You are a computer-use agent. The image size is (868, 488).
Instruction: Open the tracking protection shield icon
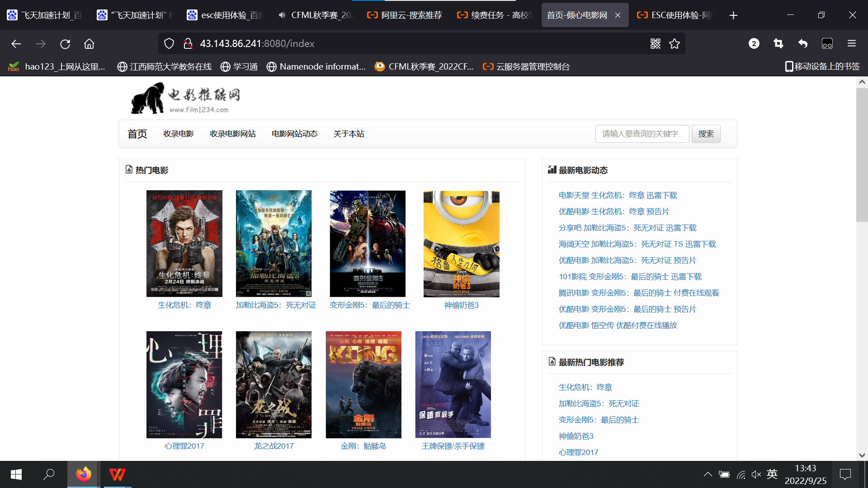[x=169, y=43]
